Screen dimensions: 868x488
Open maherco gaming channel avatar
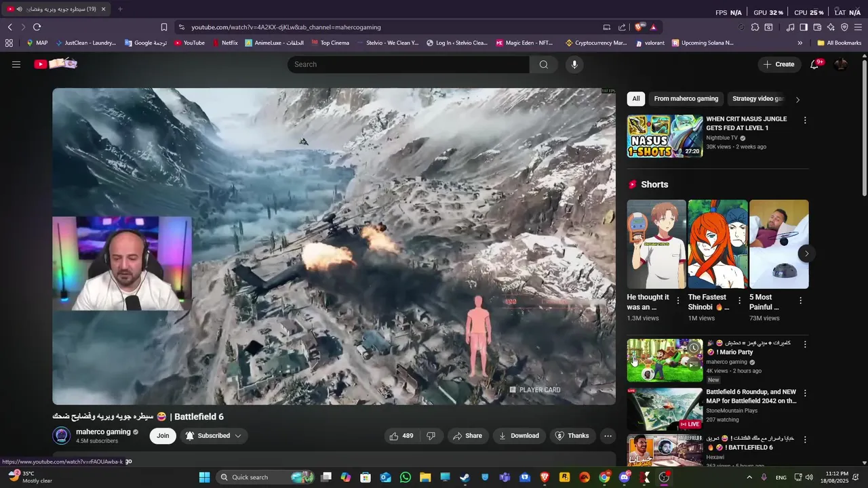(x=62, y=436)
